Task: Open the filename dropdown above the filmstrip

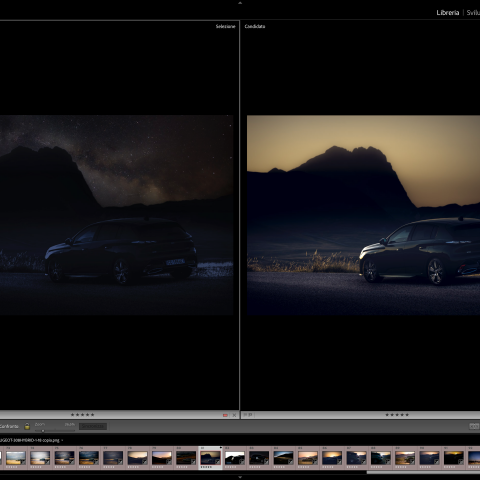Action: click(x=62, y=440)
